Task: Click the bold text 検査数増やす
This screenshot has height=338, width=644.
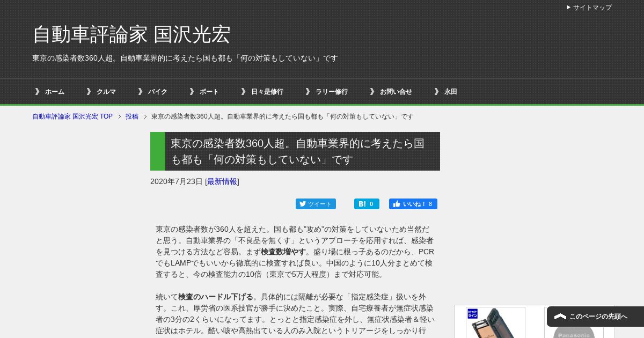Action: [x=283, y=252]
